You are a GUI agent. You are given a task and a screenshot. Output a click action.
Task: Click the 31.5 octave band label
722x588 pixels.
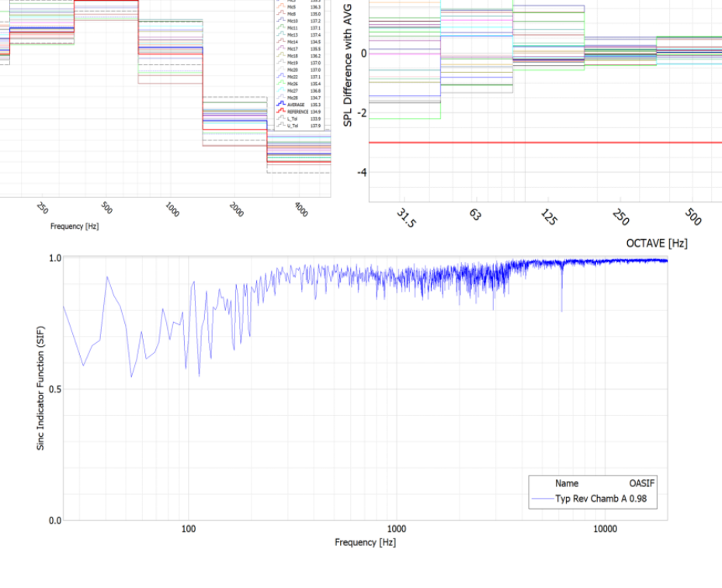405,218
